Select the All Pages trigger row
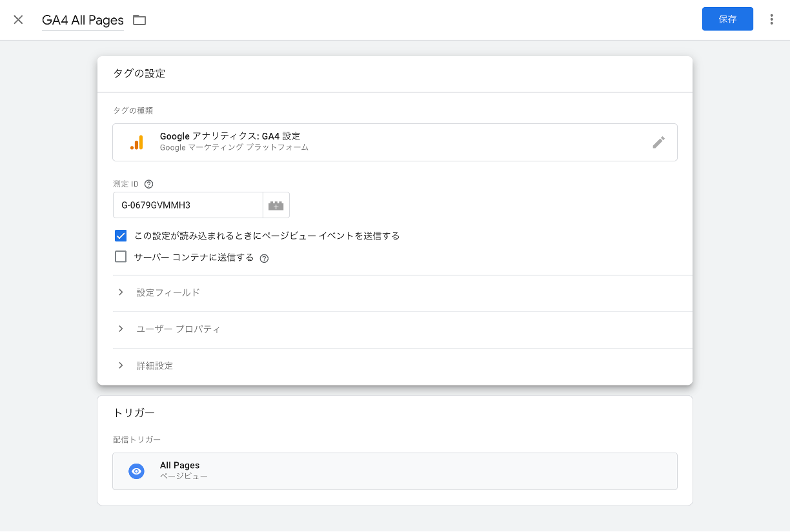This screenshot has width=790, height=532. (395, 471)
